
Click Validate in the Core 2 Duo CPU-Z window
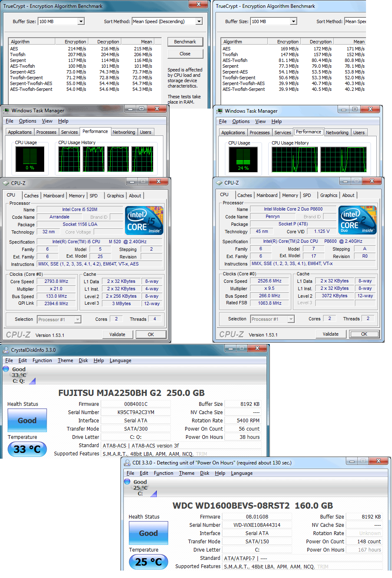pos(331,334)
